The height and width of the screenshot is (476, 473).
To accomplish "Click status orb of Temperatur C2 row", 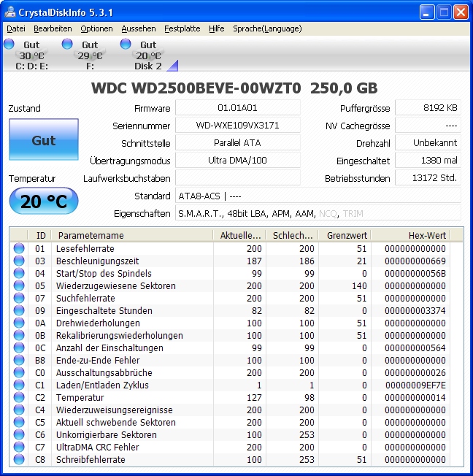I will point(19,397).
